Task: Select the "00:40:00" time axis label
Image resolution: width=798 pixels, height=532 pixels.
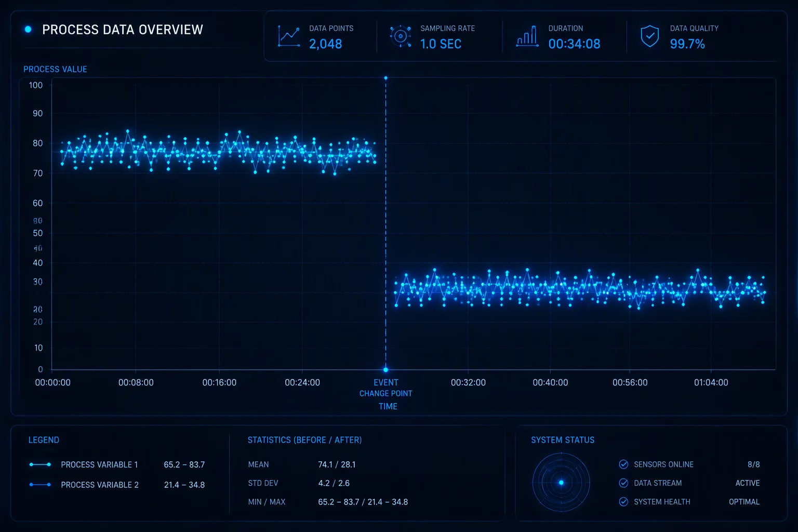Action: tap(550, 382)
